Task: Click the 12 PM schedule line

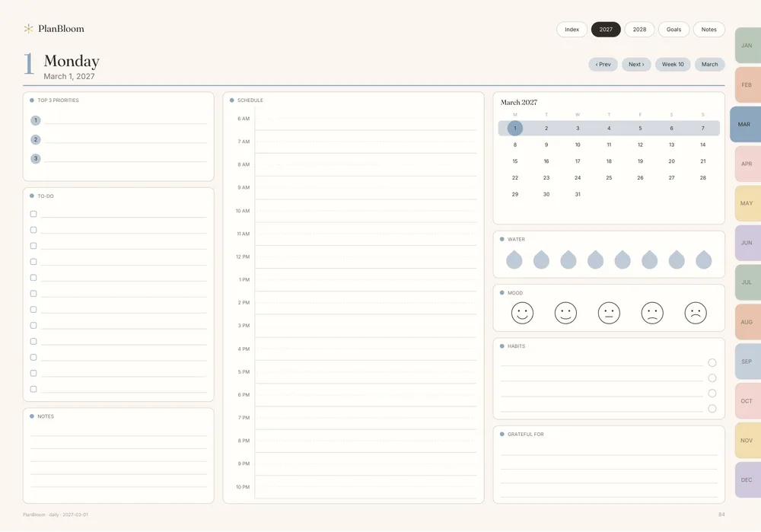Action: coord(366,256)
